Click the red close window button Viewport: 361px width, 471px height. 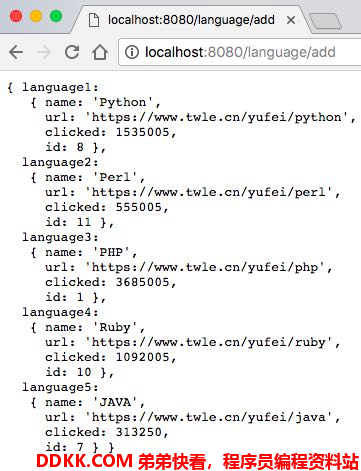(x=16, y=16)
